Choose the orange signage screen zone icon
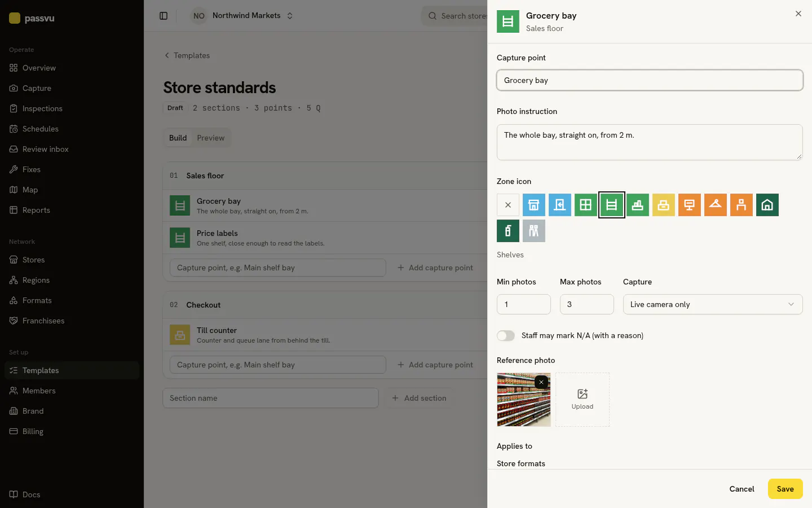This screenshot has width=812, height=508. pos(690,205)
